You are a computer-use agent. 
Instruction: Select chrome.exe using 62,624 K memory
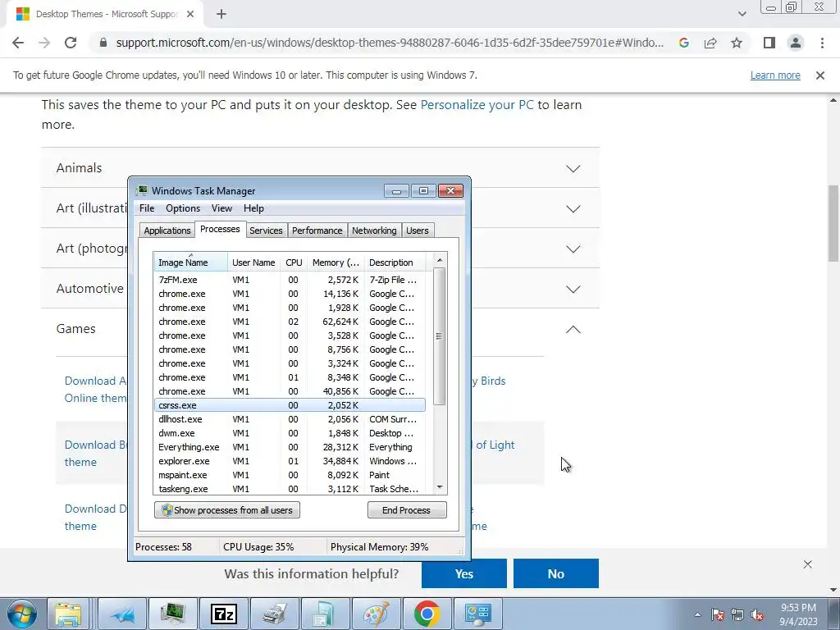tap(290, 322)
